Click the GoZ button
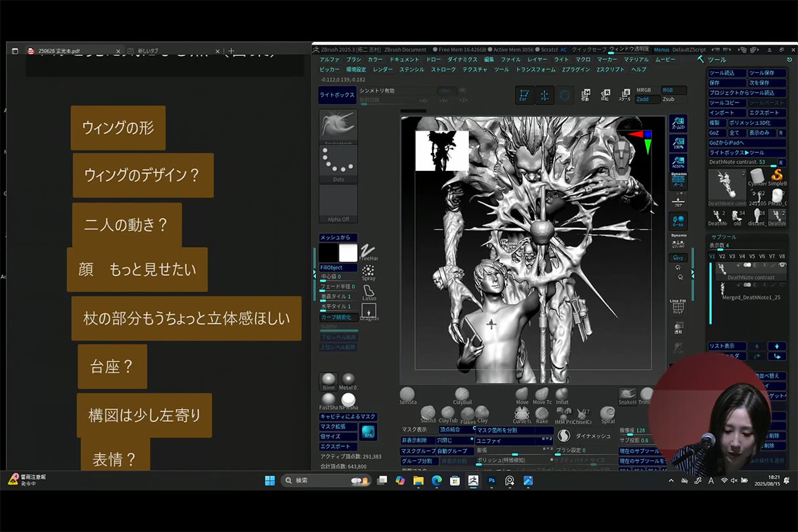The image size is (798, 532). click(x=716, y=133)
